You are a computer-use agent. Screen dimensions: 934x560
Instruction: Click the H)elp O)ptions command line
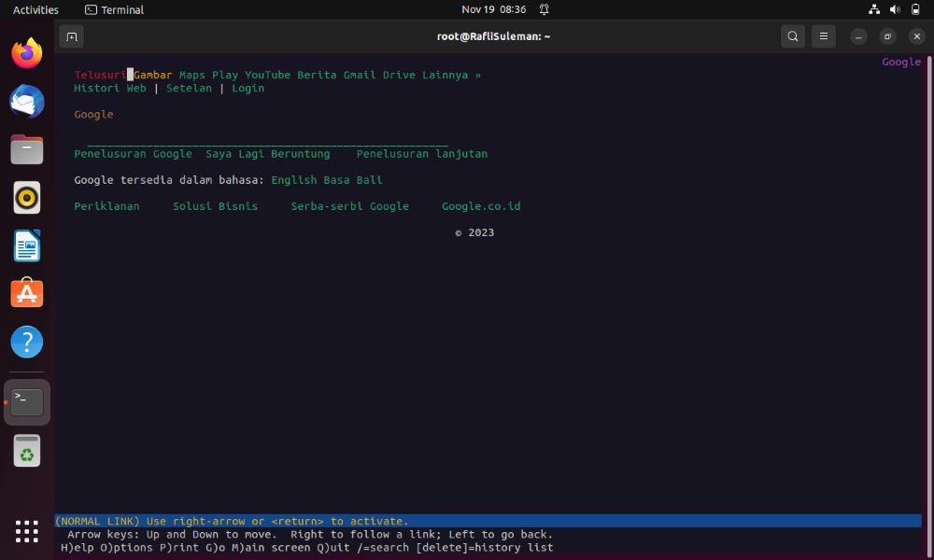(306, 548)
